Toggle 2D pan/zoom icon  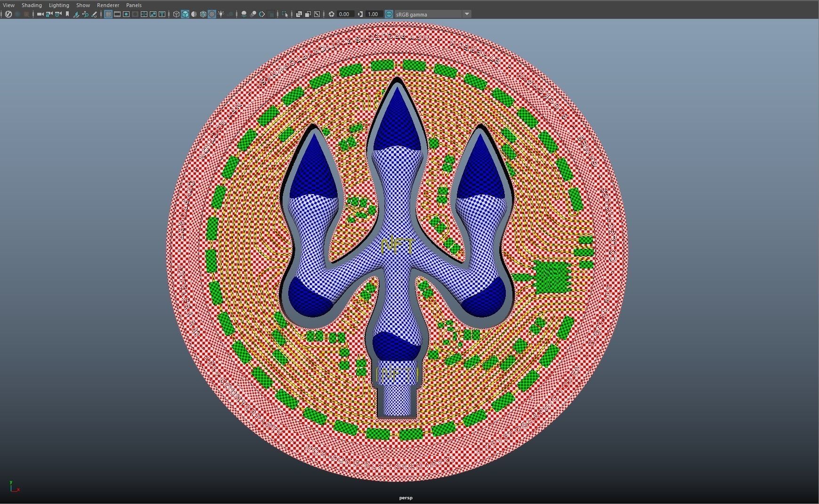(85, 14)
